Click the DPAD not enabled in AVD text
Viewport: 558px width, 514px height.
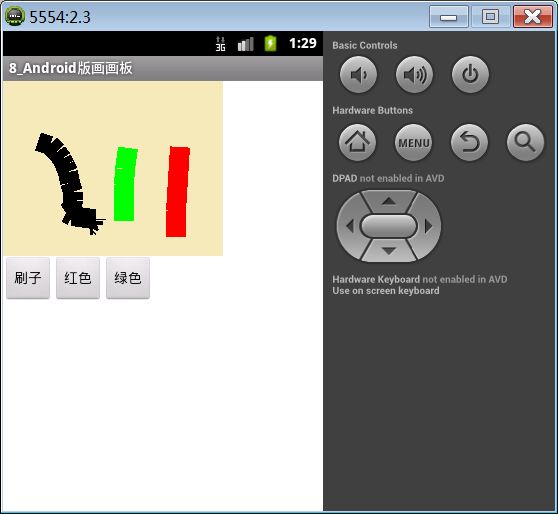[388, 178]
